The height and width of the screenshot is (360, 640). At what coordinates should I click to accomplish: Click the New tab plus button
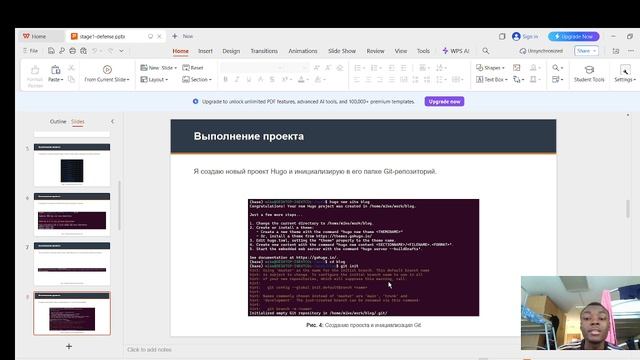175,36
